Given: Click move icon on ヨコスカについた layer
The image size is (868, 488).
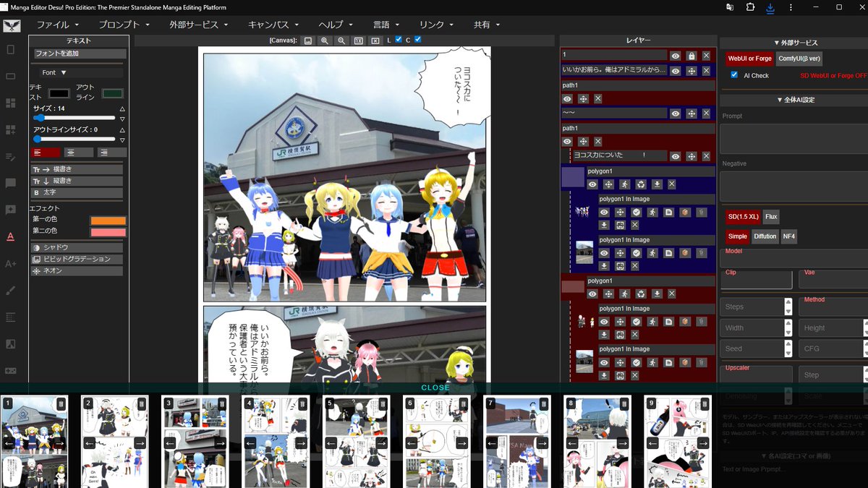Looking at the screenshot, I should point(692,156).
